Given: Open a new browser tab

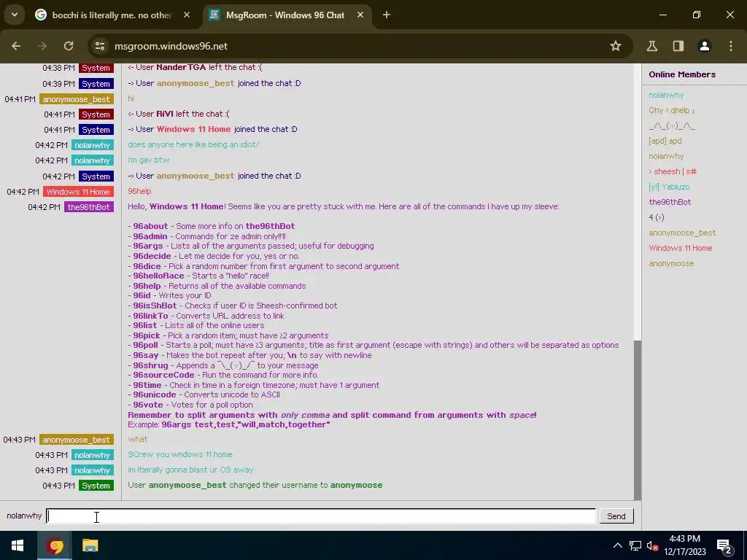Looking at the screenshot, I should click(387, 15).
